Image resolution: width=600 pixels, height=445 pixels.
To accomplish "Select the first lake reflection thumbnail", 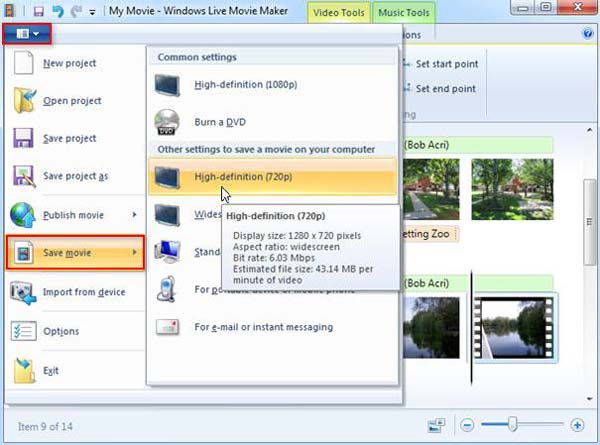I will pyautogui.click(x=431, y=328).
